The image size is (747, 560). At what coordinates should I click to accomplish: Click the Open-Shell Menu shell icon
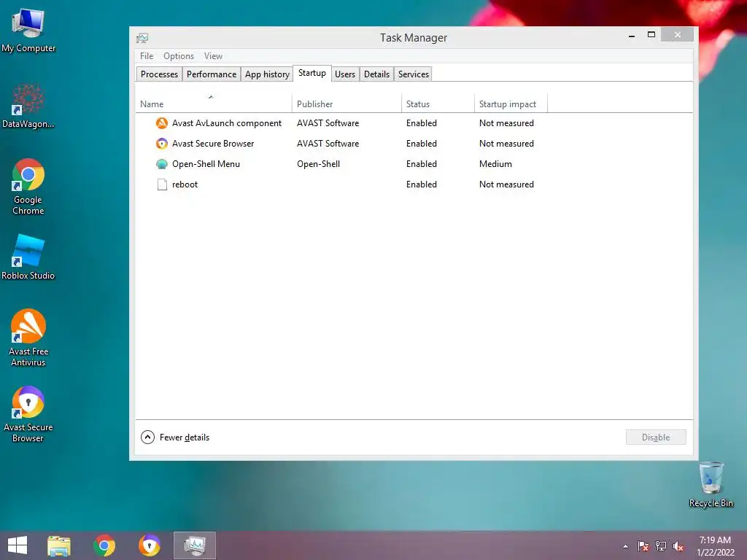(162, 164)
